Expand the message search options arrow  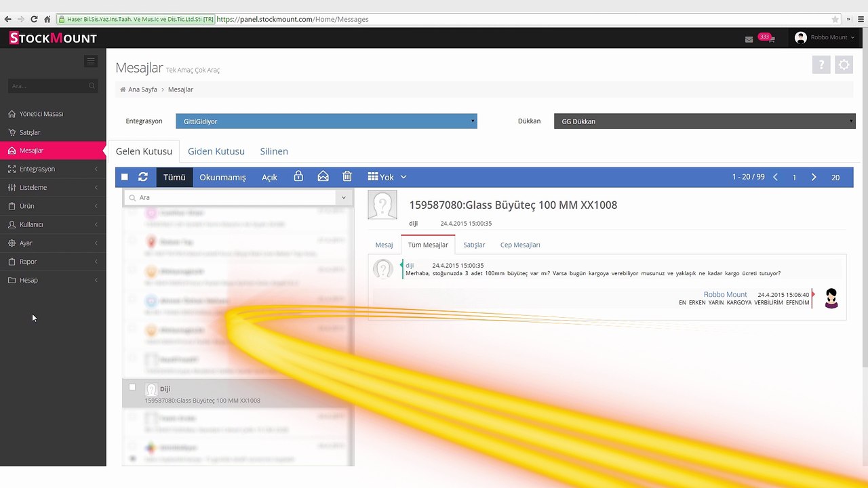coord(344,197)
